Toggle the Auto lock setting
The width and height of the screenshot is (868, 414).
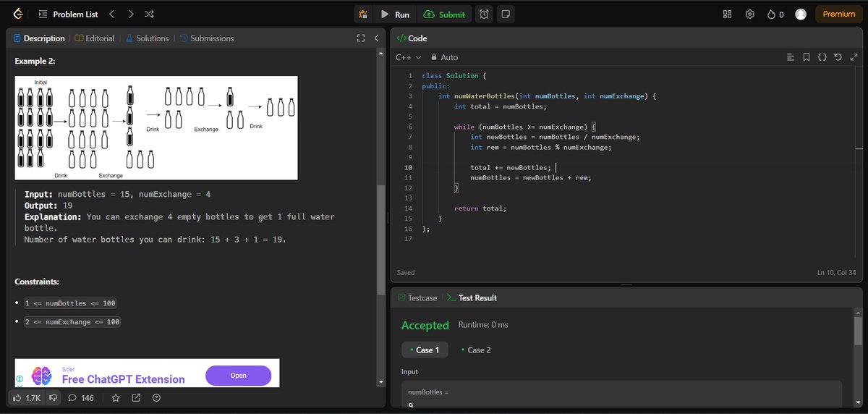444,57
